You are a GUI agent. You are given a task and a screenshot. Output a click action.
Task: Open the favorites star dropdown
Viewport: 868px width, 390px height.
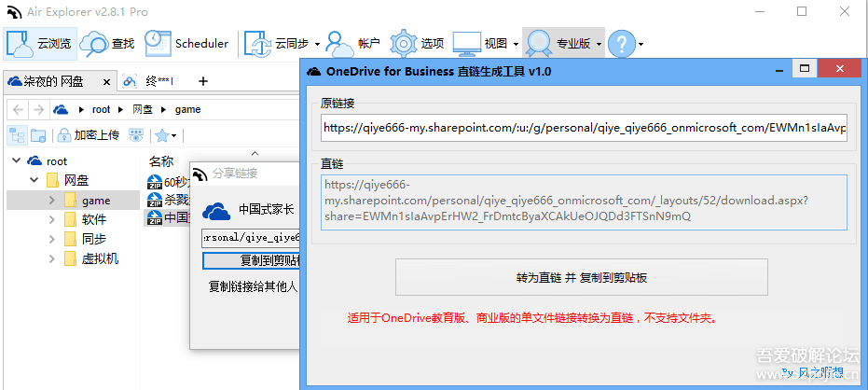point(165,135)
